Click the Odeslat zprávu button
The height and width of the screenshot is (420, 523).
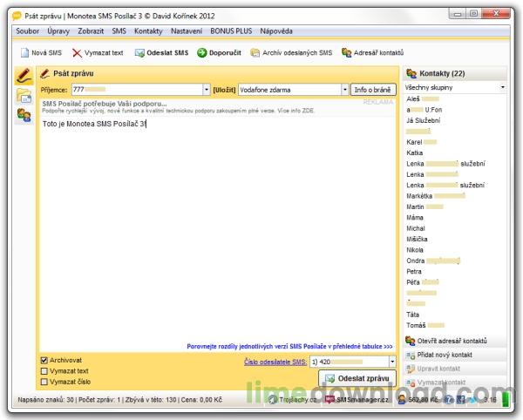[x=357, y=378]
